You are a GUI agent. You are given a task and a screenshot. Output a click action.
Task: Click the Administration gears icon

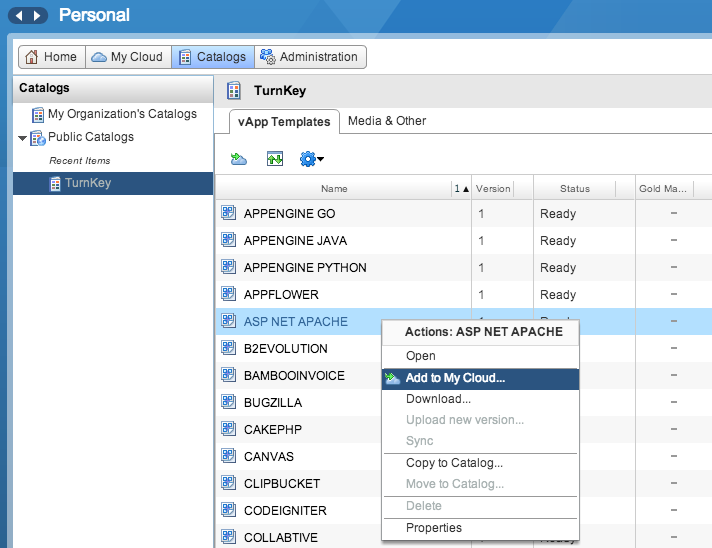tap(267, 57)
